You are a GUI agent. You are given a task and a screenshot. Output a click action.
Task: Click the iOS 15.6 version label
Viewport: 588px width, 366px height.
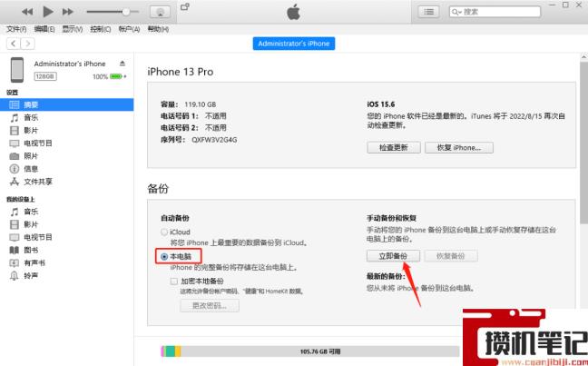tap(380, 104)
